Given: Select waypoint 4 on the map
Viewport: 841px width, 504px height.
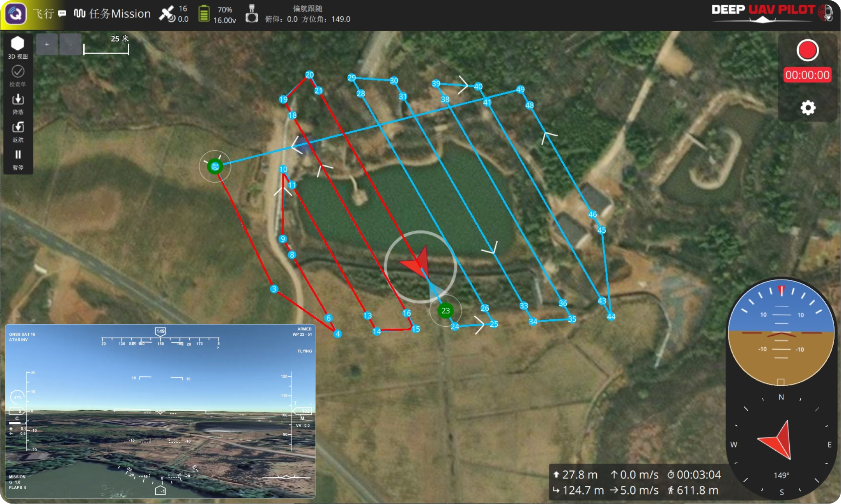Looking at the screenshot, I should (338, 334).
